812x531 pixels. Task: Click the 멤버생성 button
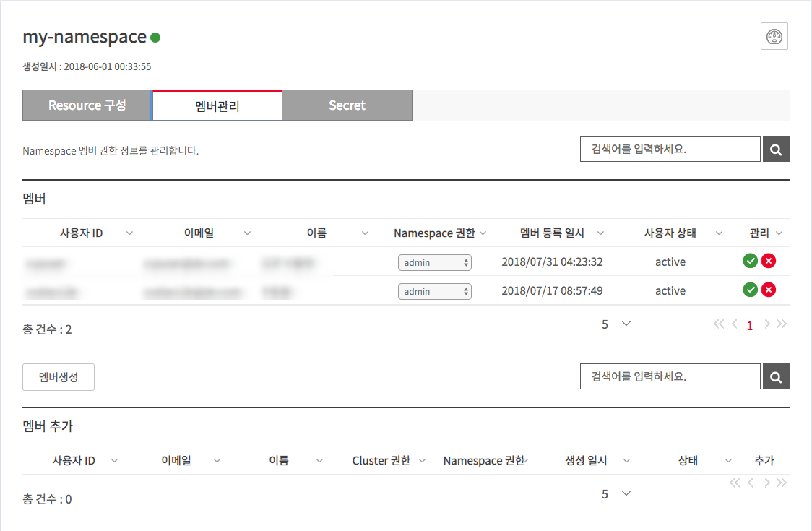coord(59,377)
